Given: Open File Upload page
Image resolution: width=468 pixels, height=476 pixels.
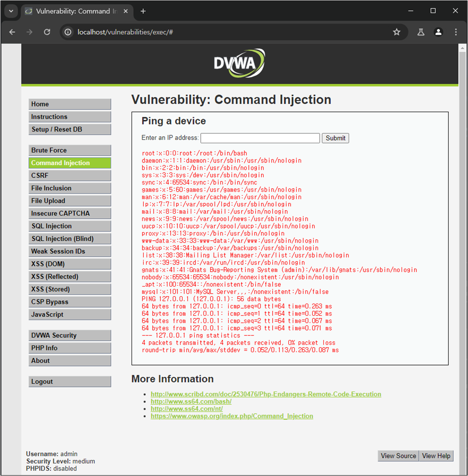Looking at the screenshot, I should 70,201.
